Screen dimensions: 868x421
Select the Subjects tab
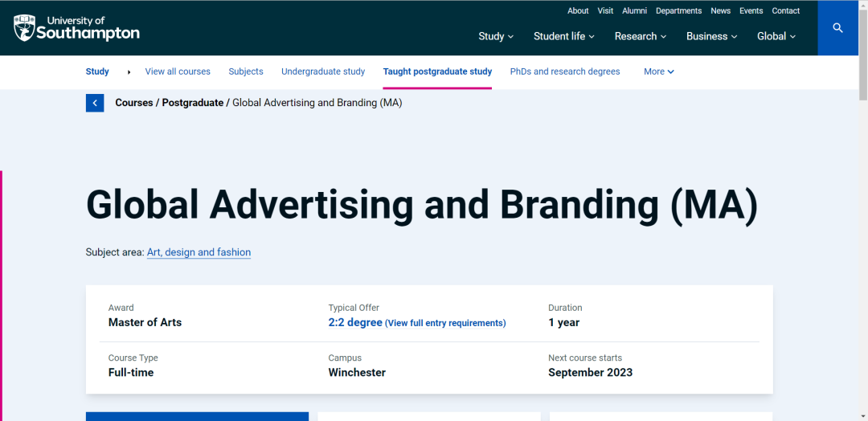pos(246,72)
